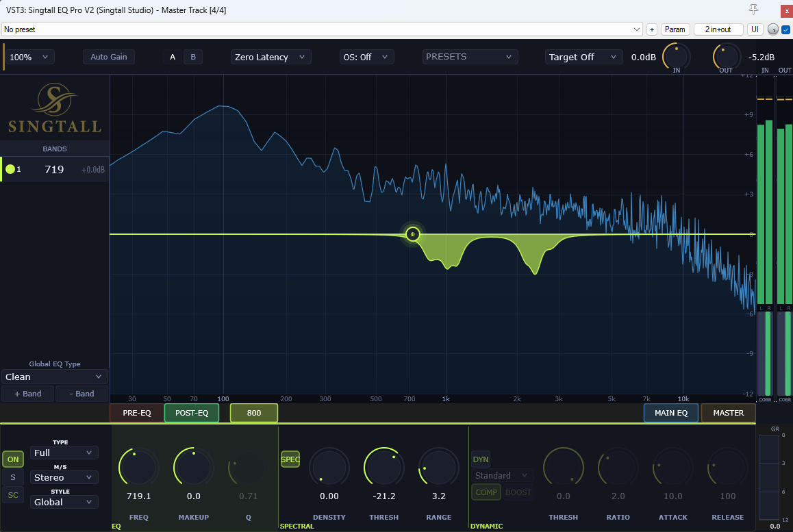Click the spectral RANGE knob
Screen dimensions: 793x532
[438, 467]
